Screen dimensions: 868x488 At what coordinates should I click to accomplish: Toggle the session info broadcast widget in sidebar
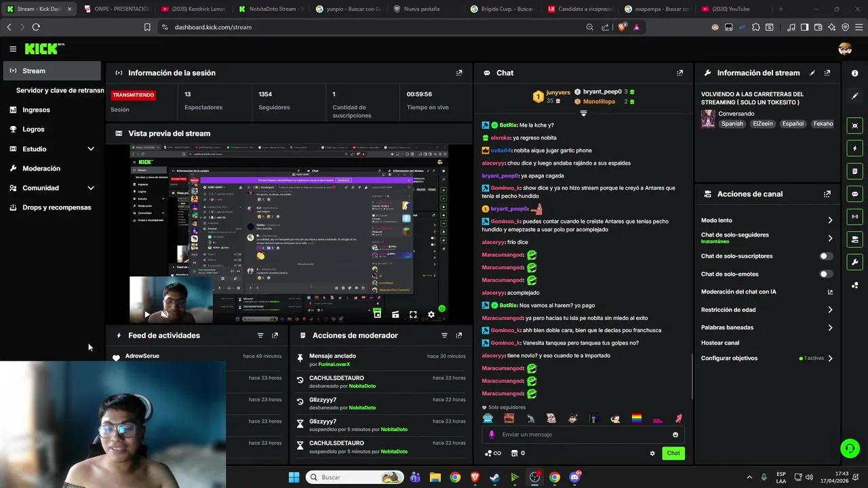tap(854, 217)
